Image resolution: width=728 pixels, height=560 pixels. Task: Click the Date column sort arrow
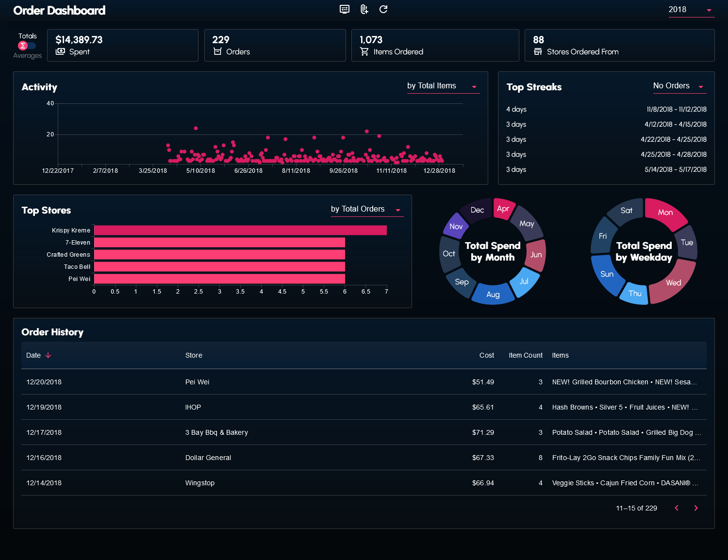(x=48, y=355)
